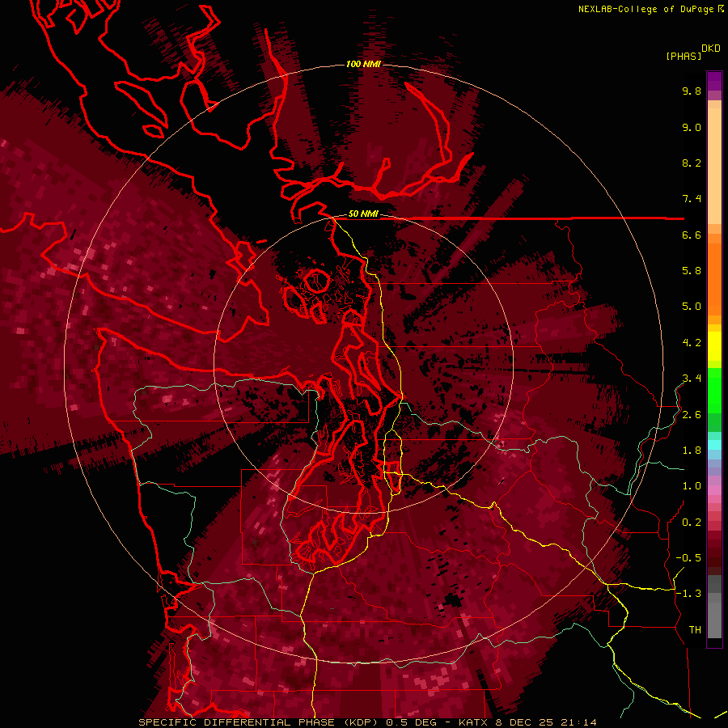Click the 21:14 timestamp
728x728 pixels.
pyautogui.click(x=578, y=722)
